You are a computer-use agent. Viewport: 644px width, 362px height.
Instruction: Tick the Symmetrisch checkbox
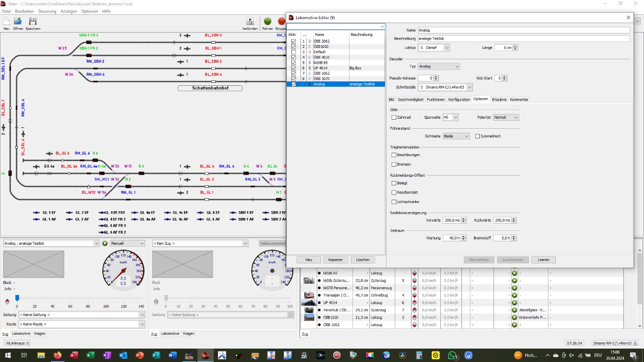477,136
